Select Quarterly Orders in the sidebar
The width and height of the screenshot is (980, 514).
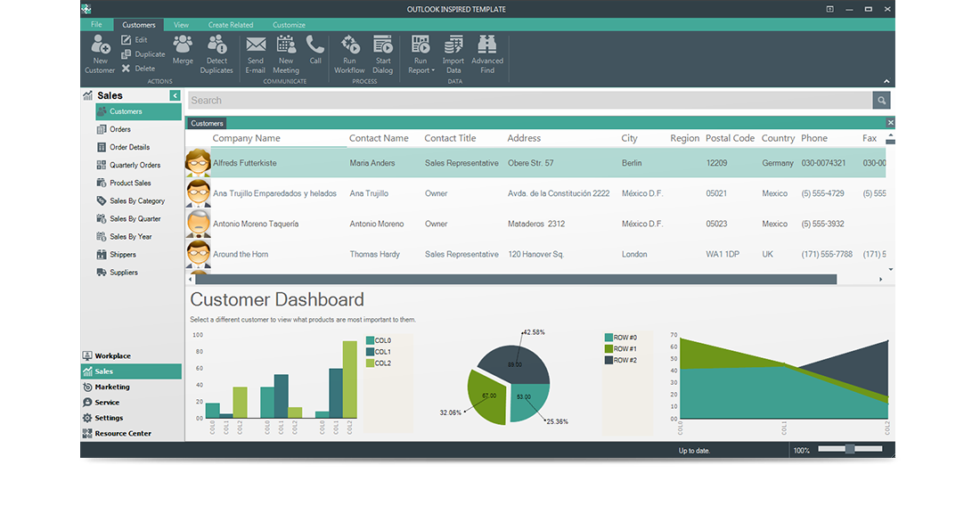135,165
